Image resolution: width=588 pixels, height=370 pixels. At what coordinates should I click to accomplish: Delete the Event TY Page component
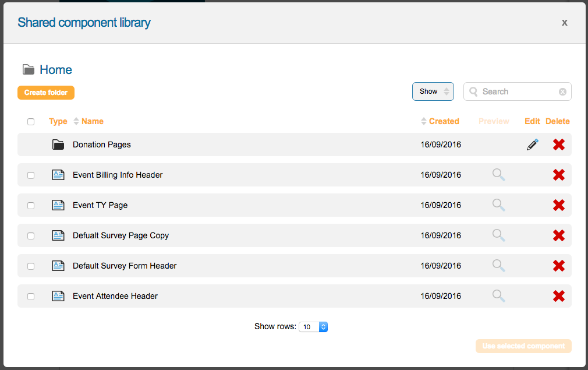[x=558, y=205]
